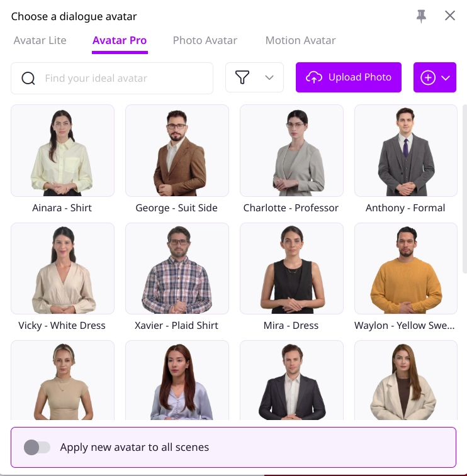Viewport: 467px width, 476px height.
Task: Click the plus circle add icon
Action: point(428,78)
